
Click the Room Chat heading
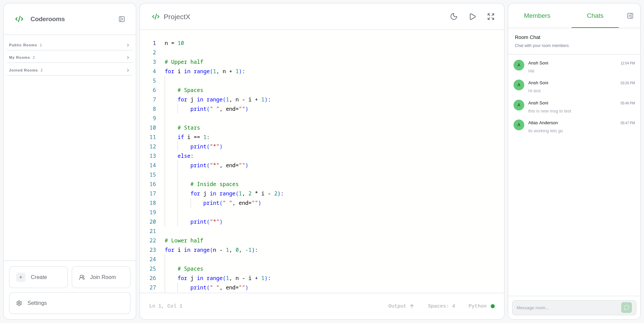click(x=528, y=37)
